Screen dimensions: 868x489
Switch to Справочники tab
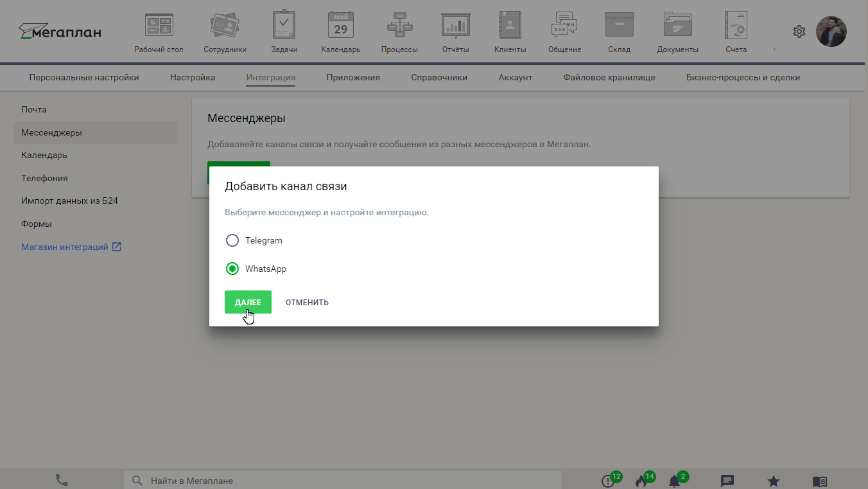(439, 77)
